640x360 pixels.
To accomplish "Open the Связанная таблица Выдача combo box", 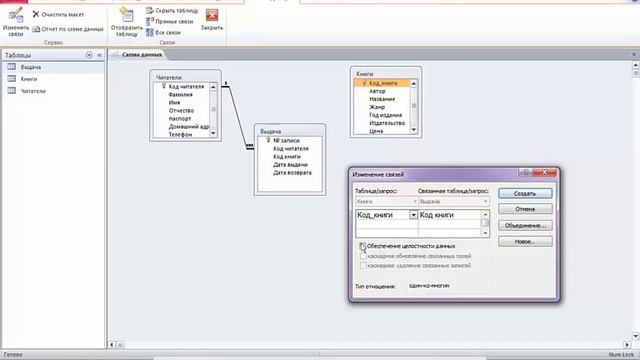I will [x=453, y=201].
